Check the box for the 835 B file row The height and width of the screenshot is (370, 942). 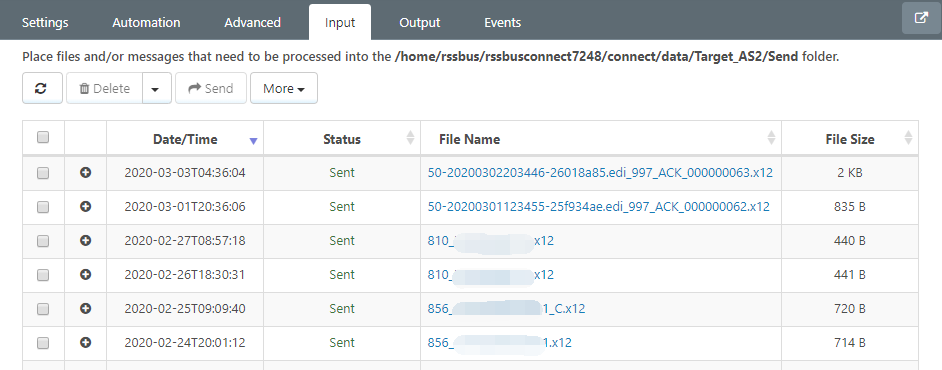pos(43,207)
